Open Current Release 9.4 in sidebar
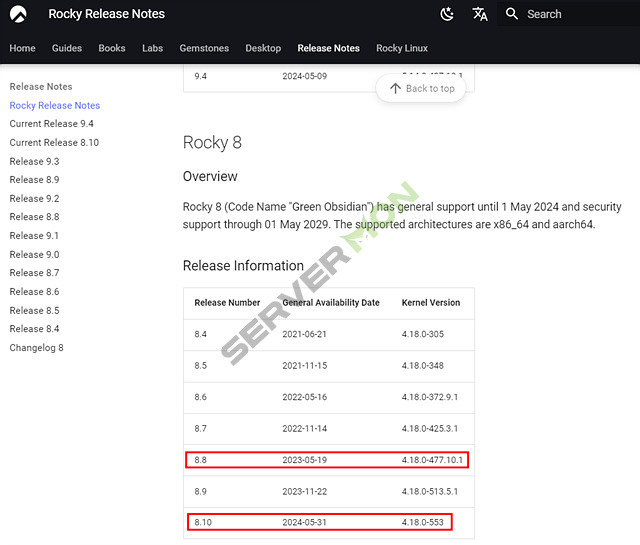The height and width of the screenshot is (545, 640). [51, 124]
